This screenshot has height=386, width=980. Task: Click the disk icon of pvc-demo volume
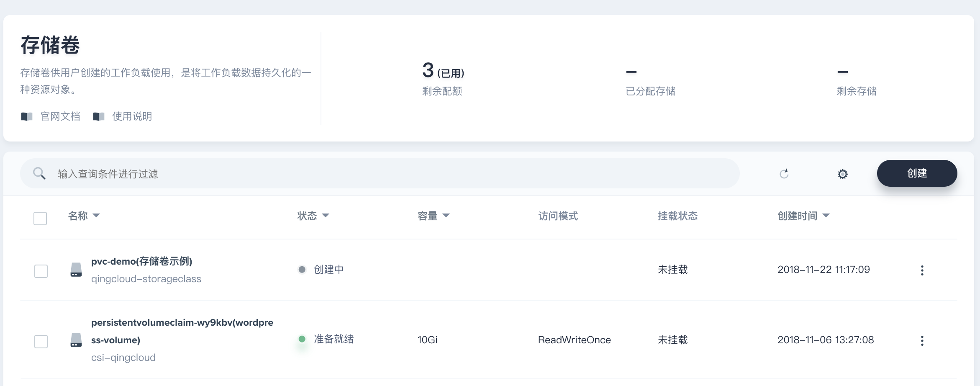[76, 270]
